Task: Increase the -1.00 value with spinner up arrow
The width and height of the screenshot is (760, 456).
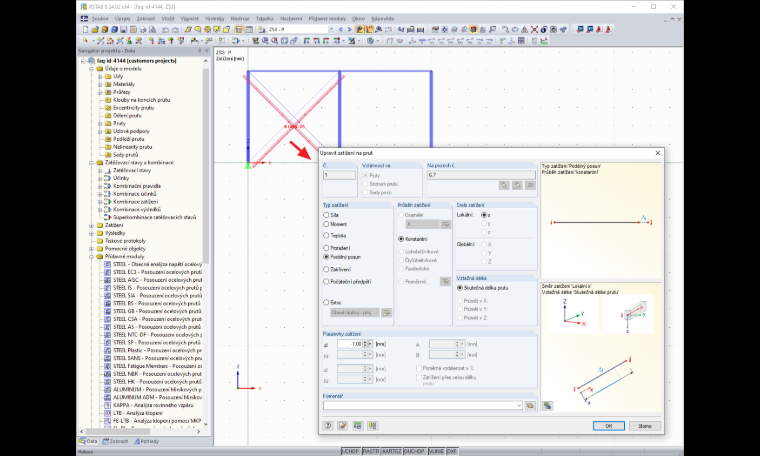Action: pyautogui.click(x=365, y=342)
